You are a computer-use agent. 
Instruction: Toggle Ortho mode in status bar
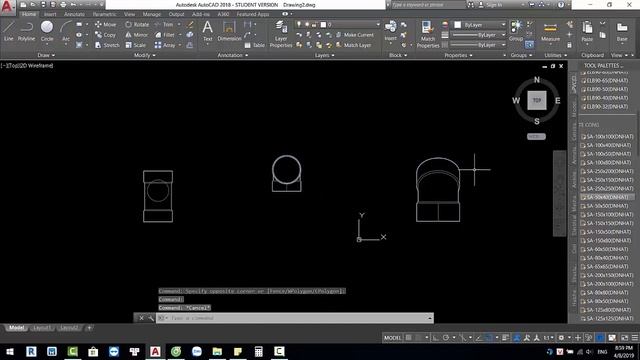(436, 338)
